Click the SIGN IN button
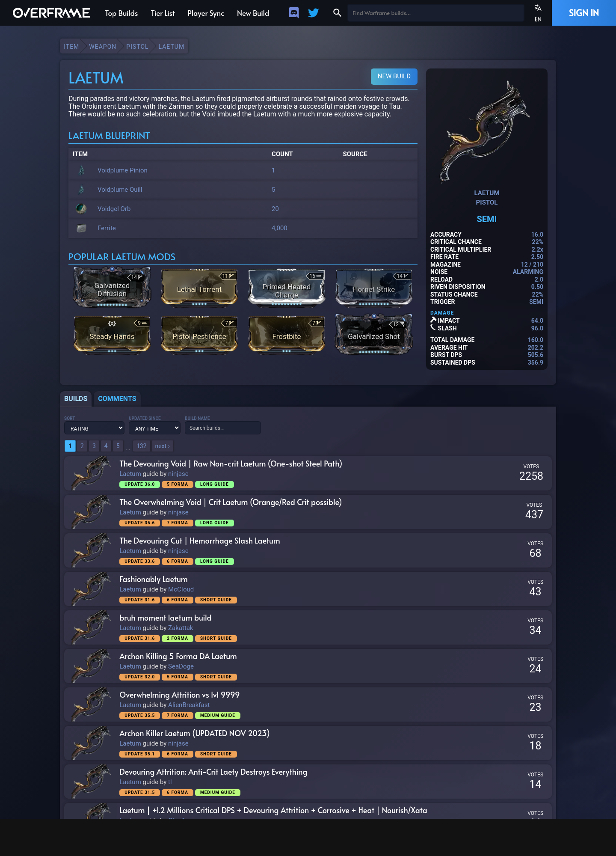Screen dimensions: 616x856 [584, 13]
